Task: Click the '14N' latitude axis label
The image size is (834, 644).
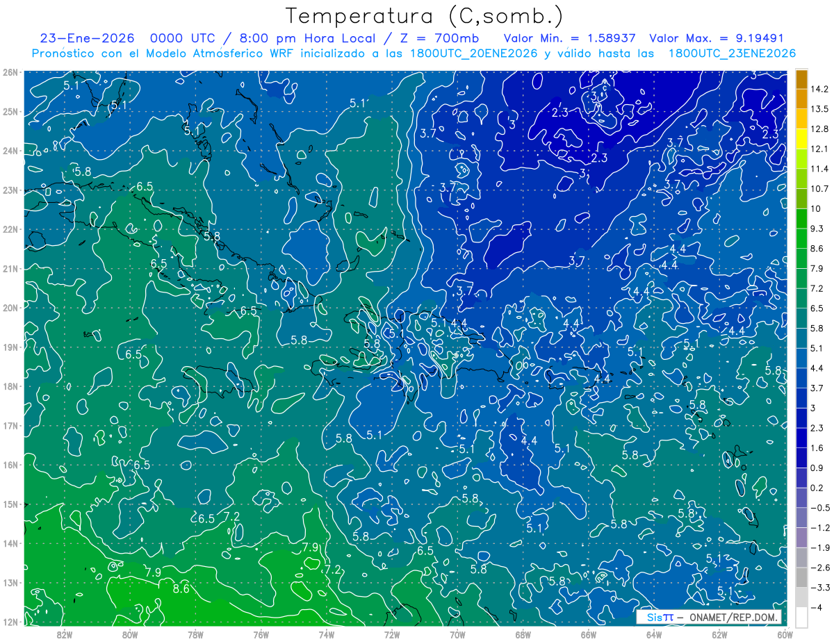Action: [10, 543]
